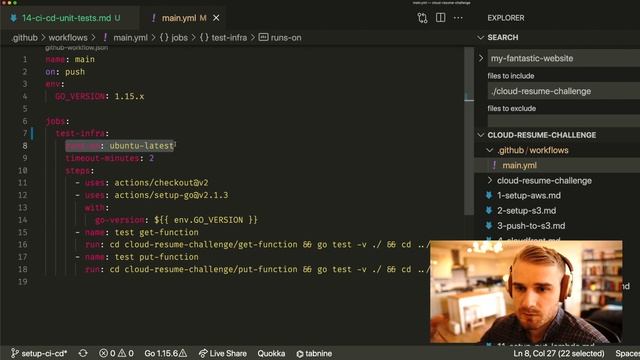The image size is (640, 360).
Task: Click Quokka in the status bar
Action: (271, 353)
